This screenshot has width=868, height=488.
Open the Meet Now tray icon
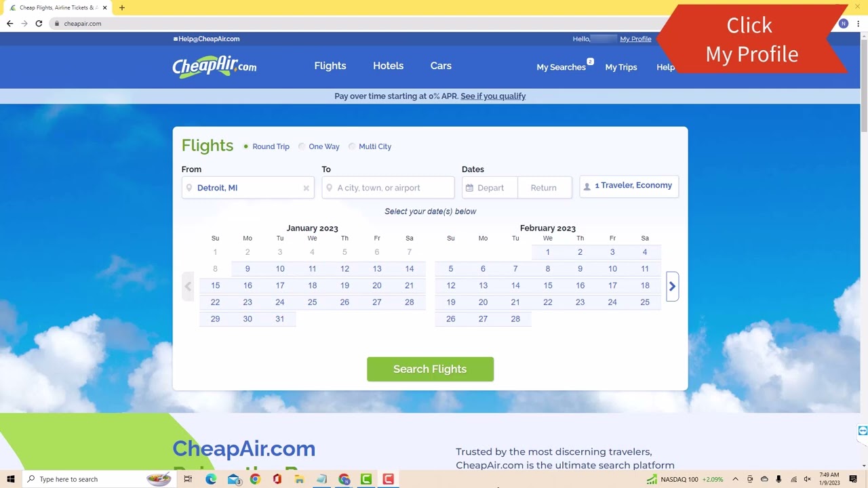(750, 479)
